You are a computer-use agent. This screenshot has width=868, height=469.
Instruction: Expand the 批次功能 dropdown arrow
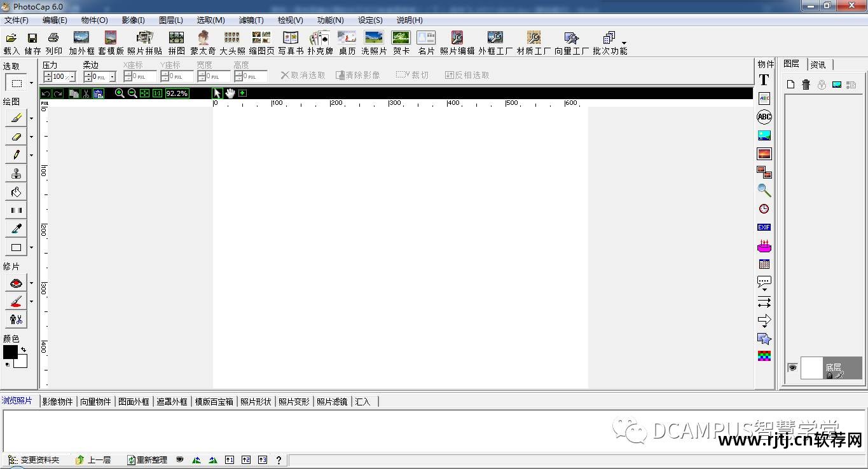pyautogui.click(x=623, y=42)
